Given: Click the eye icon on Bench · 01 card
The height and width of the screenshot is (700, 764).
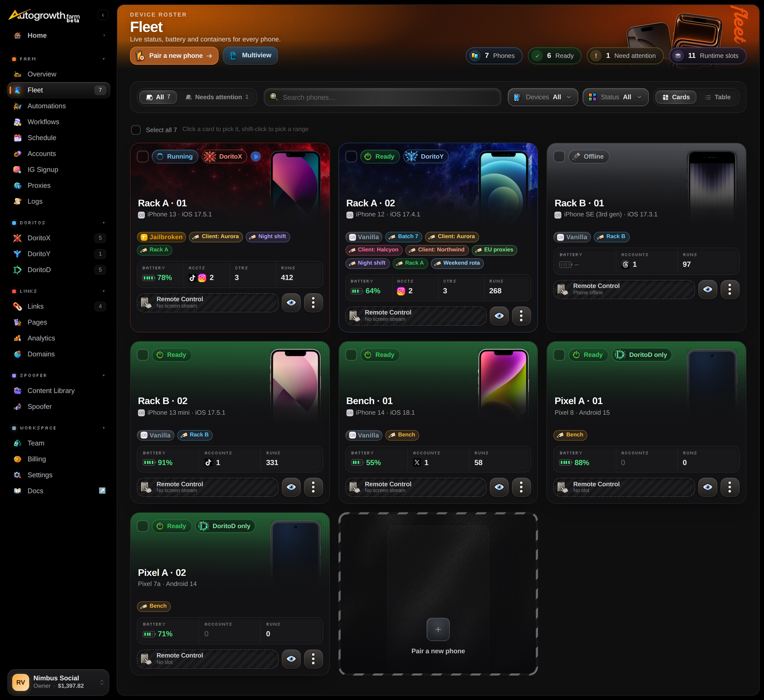Looking at the screenshot, I should coord(499,487).
